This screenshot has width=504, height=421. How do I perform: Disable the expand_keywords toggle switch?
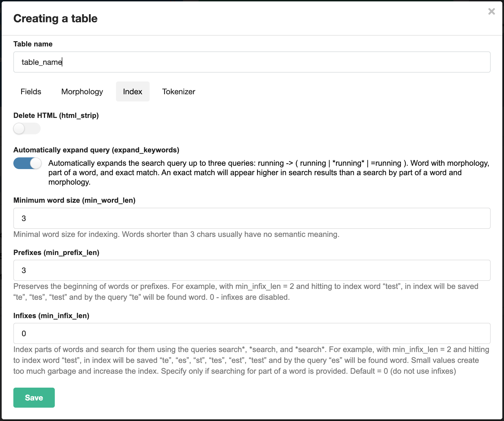coord(28,163)
